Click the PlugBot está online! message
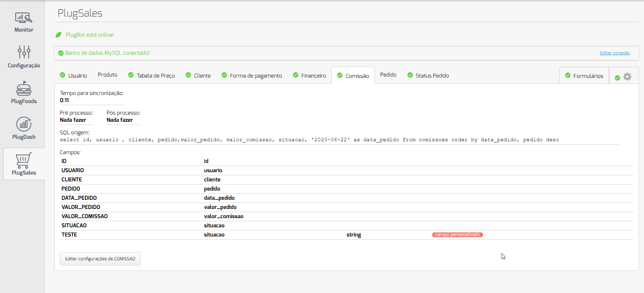The image size is (644, 293). click(x=90, y=35)
